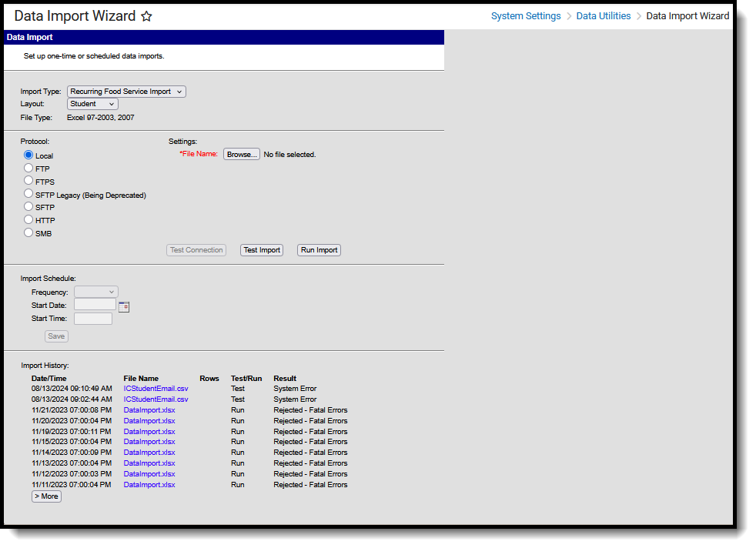Go to System Settings breadcrumb
Image resolution: width=756 pixels, height=548 pixels.
click(x=526, y=16)
